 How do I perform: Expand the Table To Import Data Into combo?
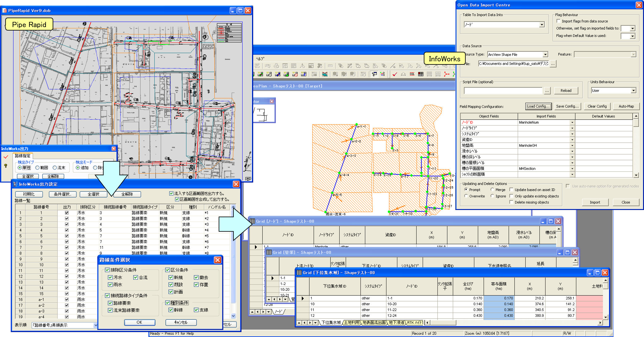tap(541, 25)
